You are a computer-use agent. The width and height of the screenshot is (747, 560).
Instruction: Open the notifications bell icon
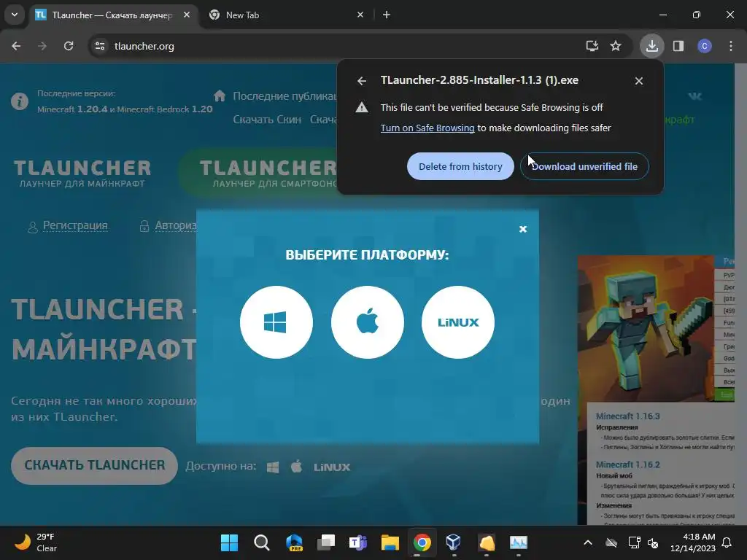click(727, 542)
